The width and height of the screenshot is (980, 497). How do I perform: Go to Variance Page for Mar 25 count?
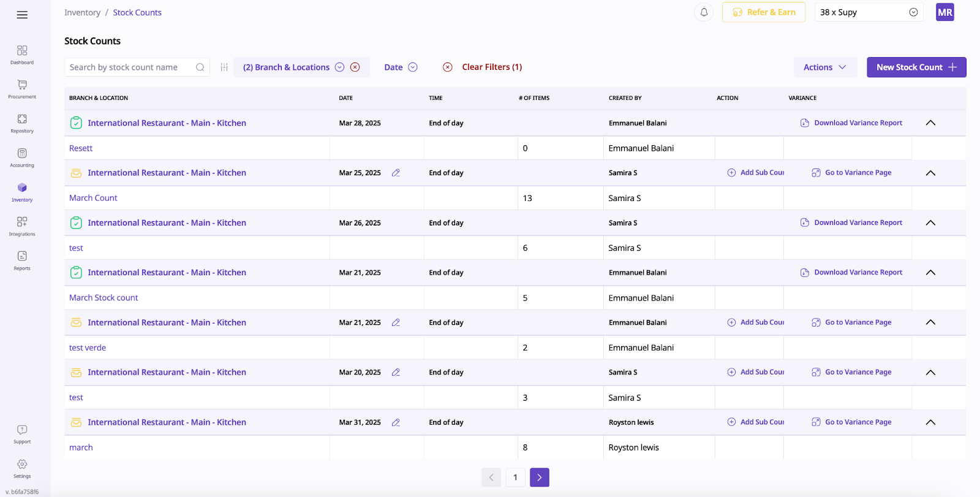851,173
